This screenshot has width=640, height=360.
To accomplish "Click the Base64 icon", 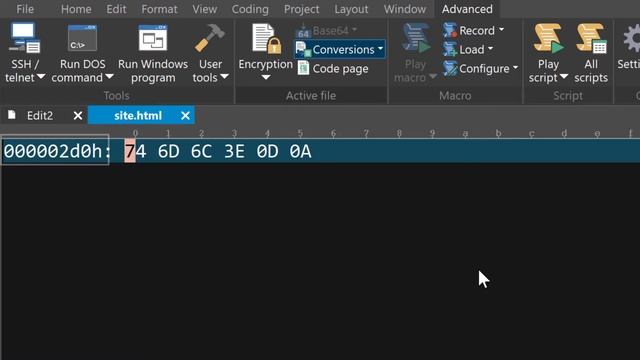I will coord(303,31).
